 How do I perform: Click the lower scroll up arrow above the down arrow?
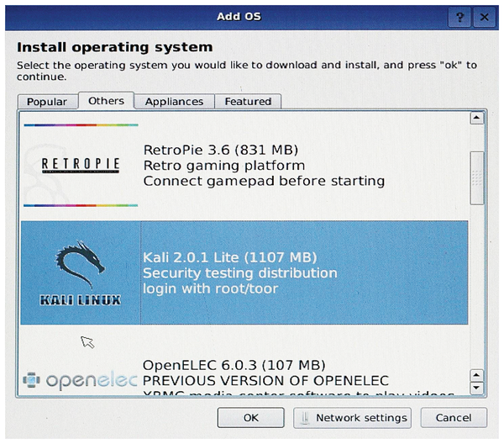point(476,376)
